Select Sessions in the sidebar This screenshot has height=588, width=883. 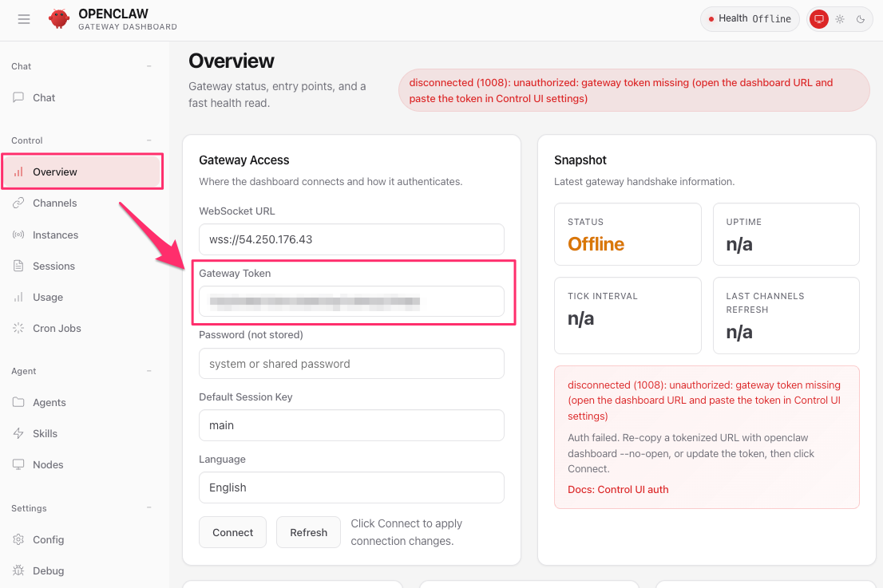(x=53, y=266)
